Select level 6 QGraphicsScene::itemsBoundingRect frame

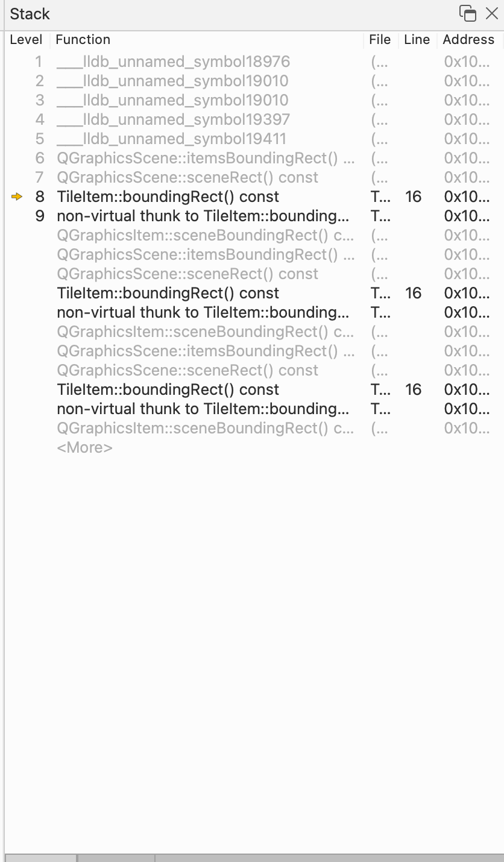[205, 158]
